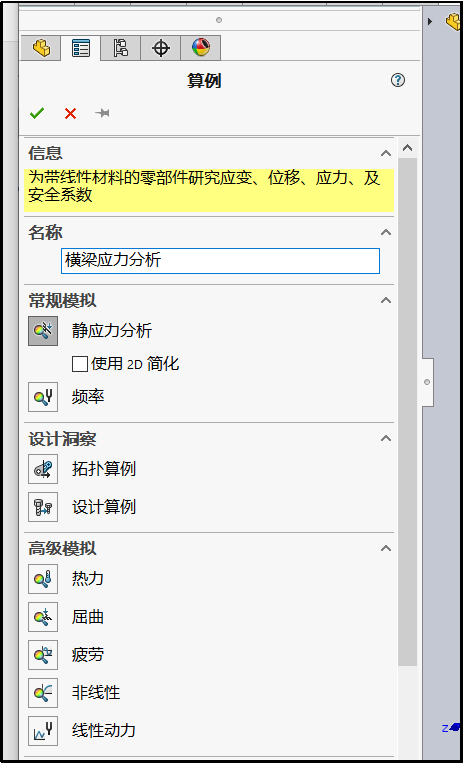Open the DisplayManager appearance tab
The height and width of the screenshot is (763, 464).
pos(200,48)
